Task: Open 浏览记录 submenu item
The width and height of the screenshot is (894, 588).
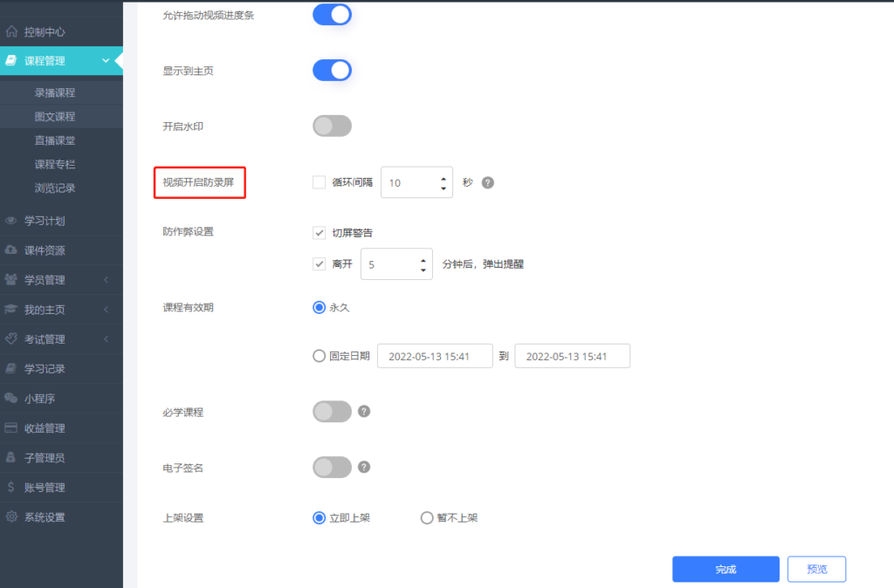Action: click(55, 188)
